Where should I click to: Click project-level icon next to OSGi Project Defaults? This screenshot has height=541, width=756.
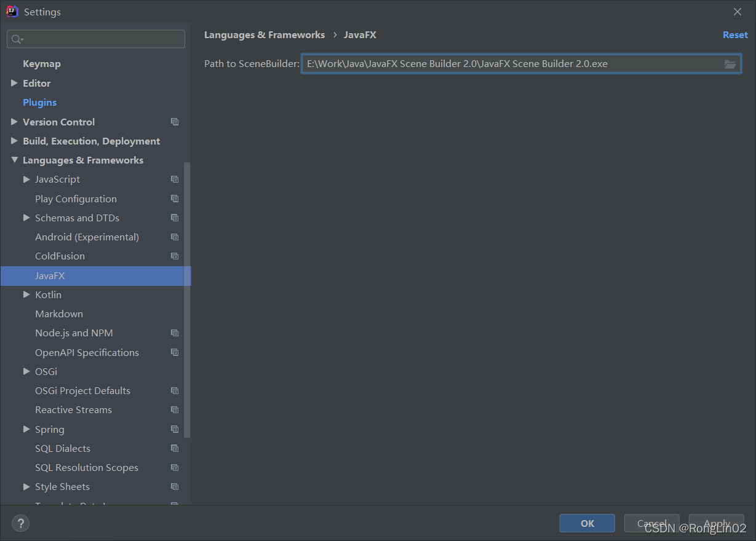[175, 390]
